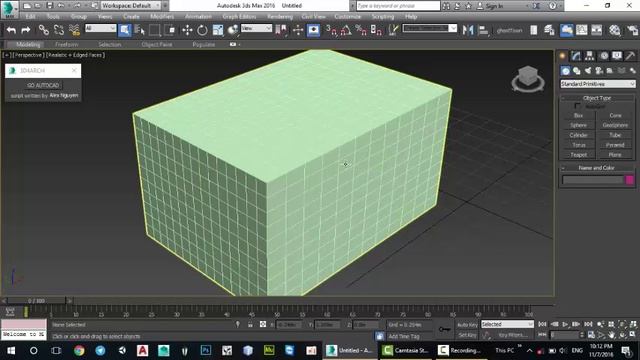Open the key filter Selected dropdown
The width and height of the screenshot is (640, 360).
tap(507, 324)
